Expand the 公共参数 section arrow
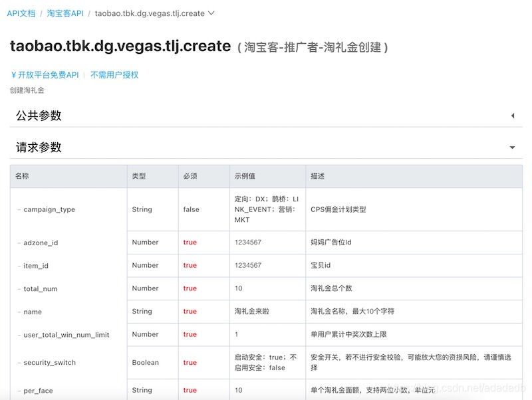Screen dimensions: 532x400 tap(513, 116)
